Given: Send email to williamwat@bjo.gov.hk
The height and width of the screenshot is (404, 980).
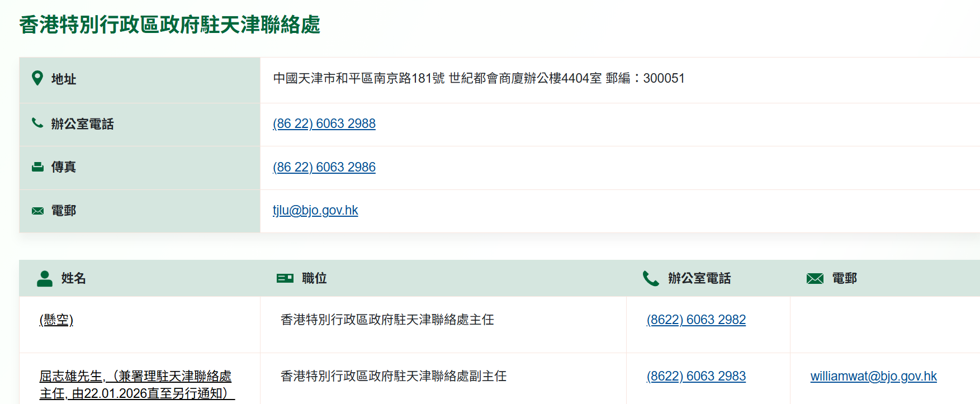Looking at the screenshot, I should tap(873, 376).
